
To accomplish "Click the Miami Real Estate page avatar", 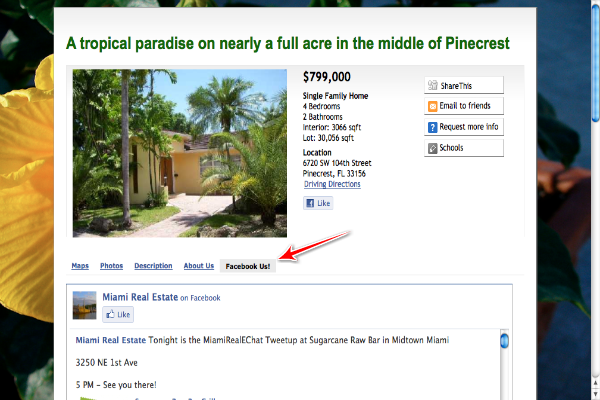I will pyautogui.click(x=85, y=305).
